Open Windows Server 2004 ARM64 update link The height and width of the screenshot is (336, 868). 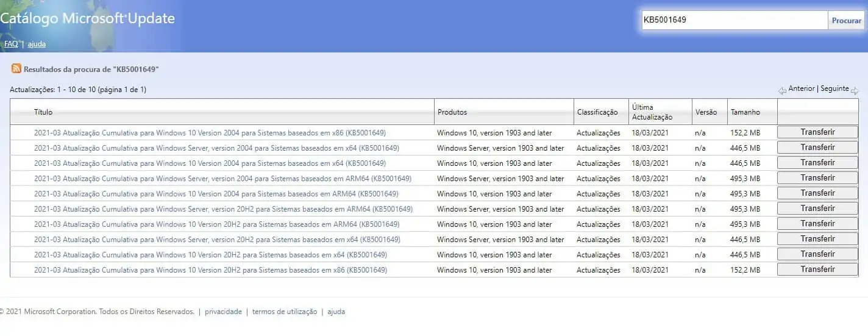tap(222, 178)
